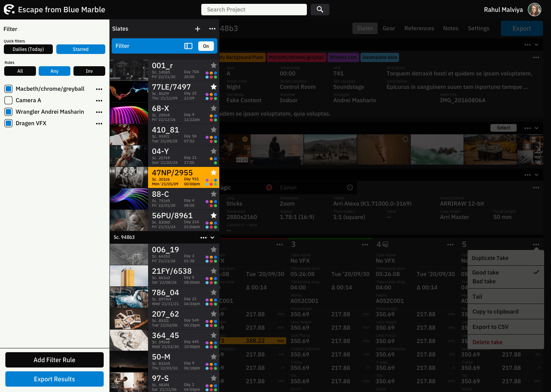Choose Export to CSV from menu
The width and height of the screenshot is (551, 392).
click(490, 327)
